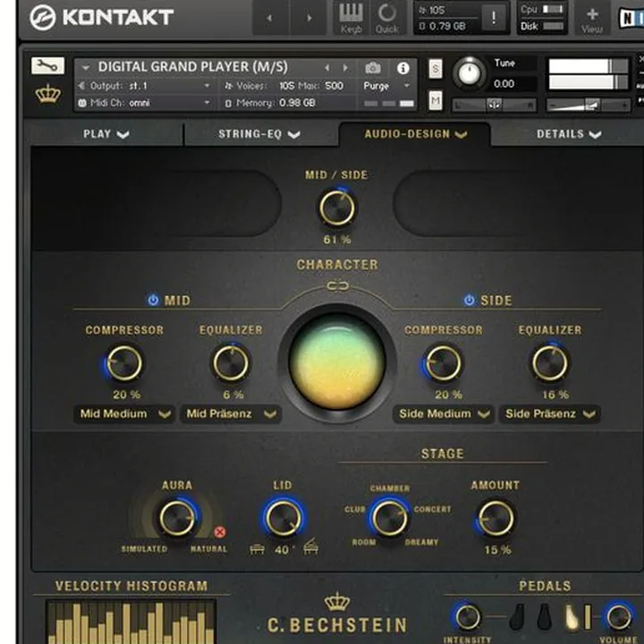
Task: Toggle the SIDE power button
Action: 469,300
